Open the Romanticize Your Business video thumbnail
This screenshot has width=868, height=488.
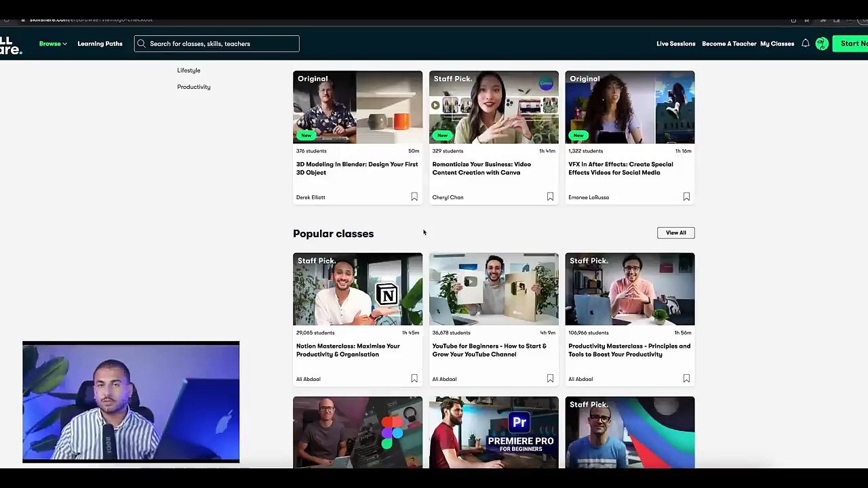[x=494, y=107]
